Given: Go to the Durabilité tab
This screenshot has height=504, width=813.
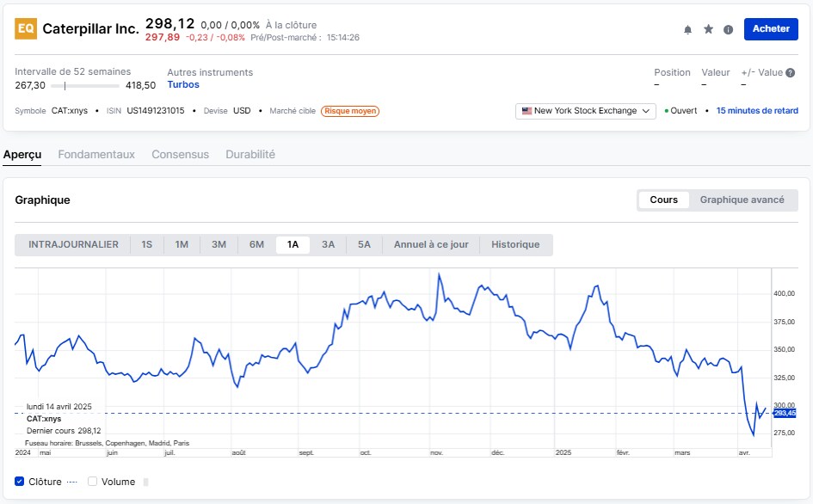Looking at the screenshot, I should coord(249,154).
